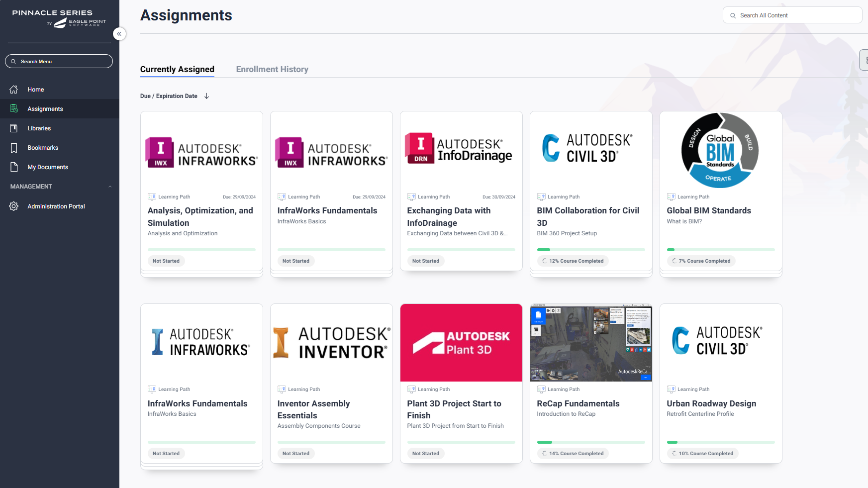Collapse the sidebar with double-chevron button
This screenshot has width=868, height=488.
point(119,34)
